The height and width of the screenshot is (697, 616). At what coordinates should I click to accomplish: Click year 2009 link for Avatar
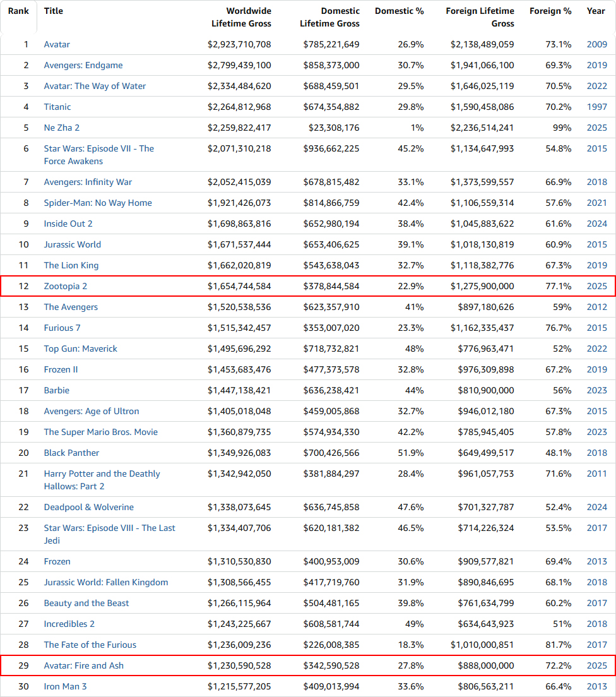[x=596, y=44]
